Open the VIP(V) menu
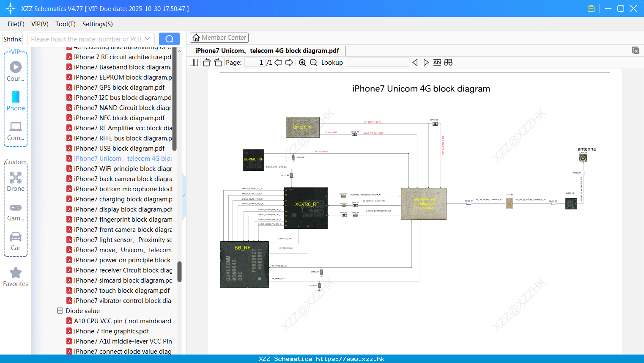 pos(40,24)
